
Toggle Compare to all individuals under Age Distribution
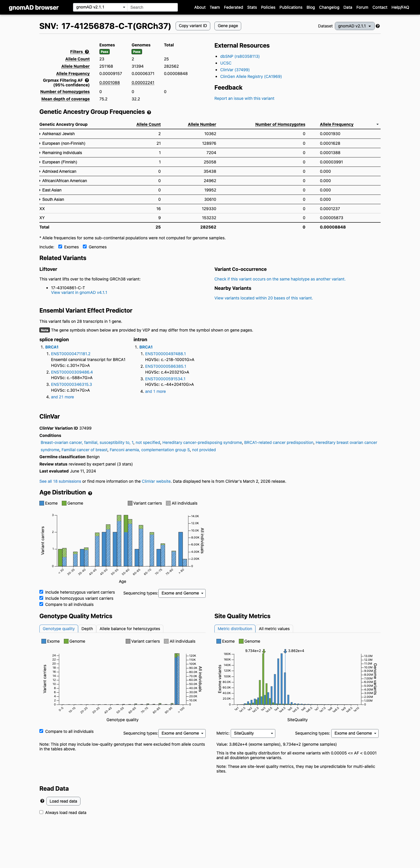tap(41, 604)
